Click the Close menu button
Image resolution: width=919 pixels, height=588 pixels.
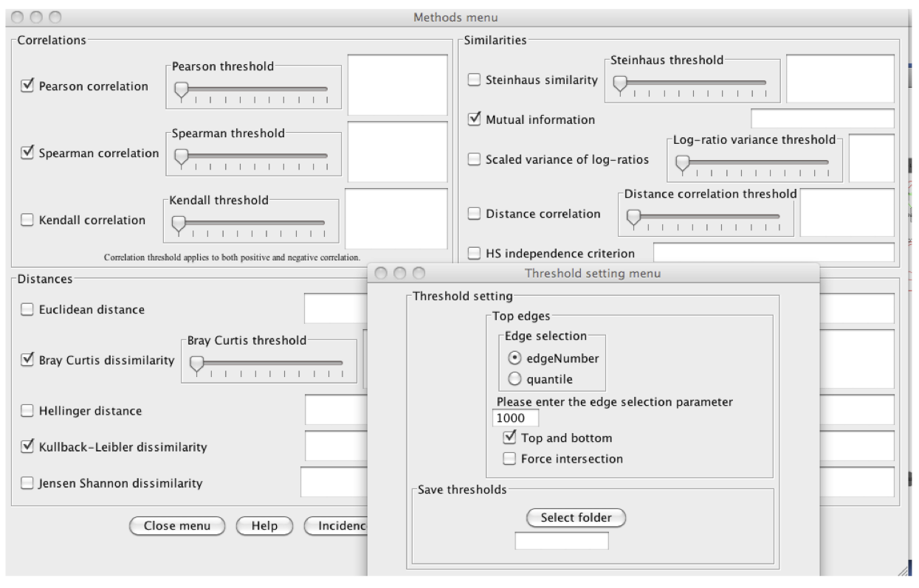176,526
